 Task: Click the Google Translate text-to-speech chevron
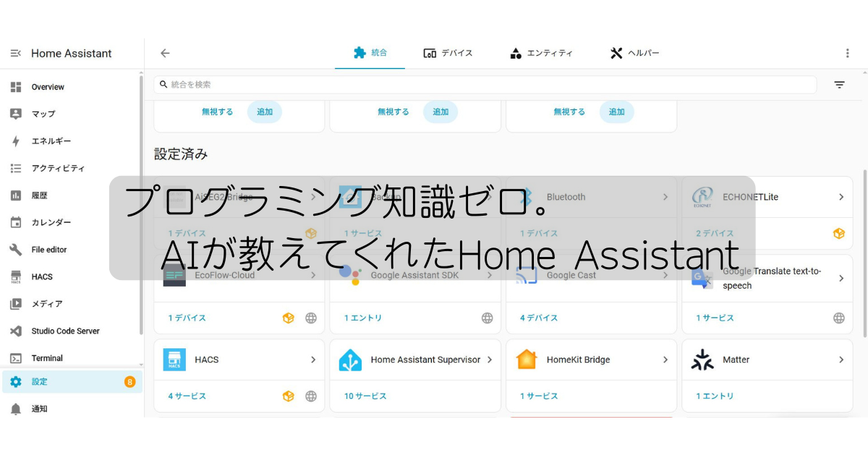pyautogui.click(x=841, y=279)
